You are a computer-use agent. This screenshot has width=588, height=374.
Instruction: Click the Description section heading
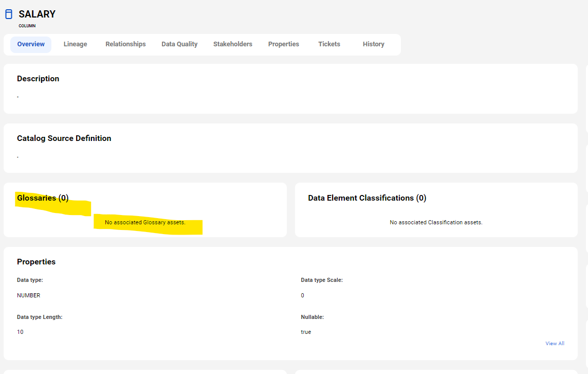38,79
